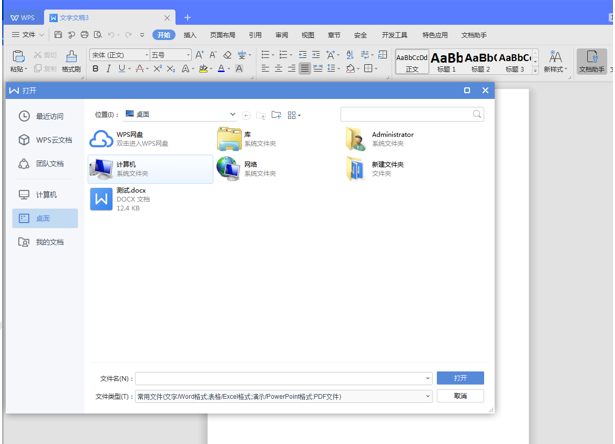
Task: Click the 文档助手 ribbon button
Action: [591, 62]
